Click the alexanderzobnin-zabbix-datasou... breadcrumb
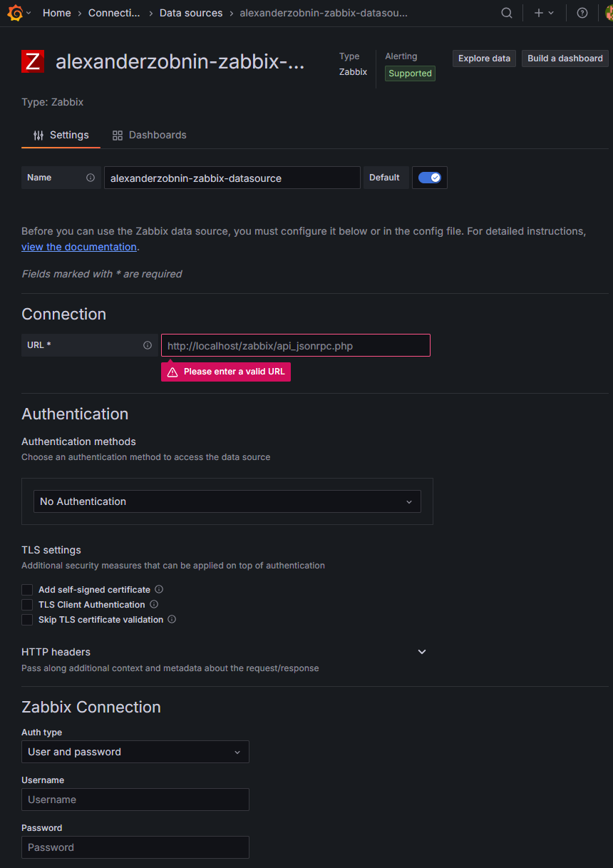 324,13
